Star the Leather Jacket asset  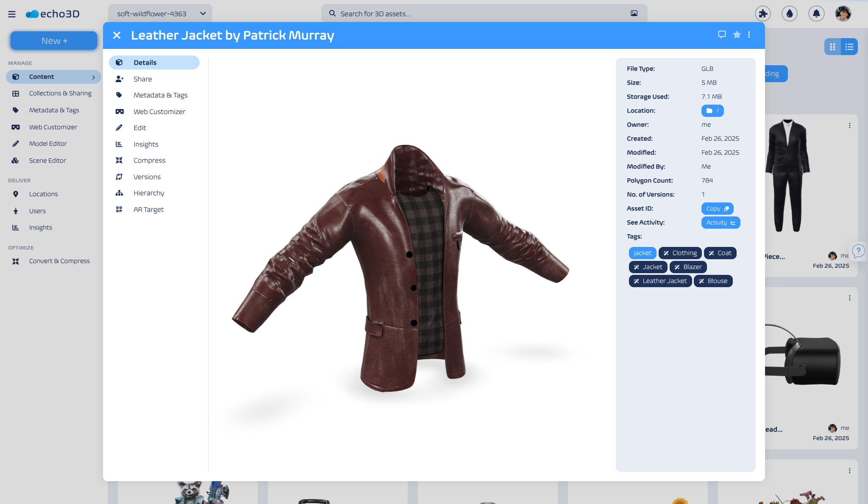pos(737,35)
